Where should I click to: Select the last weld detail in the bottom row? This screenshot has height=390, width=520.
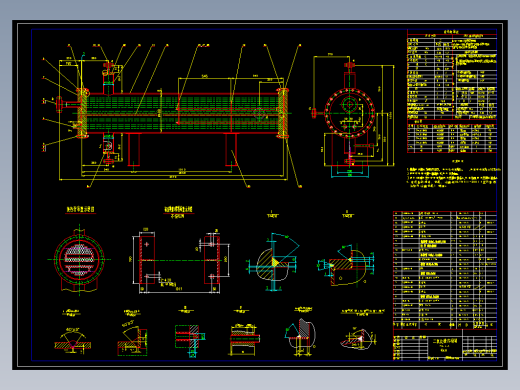point(358,339)
